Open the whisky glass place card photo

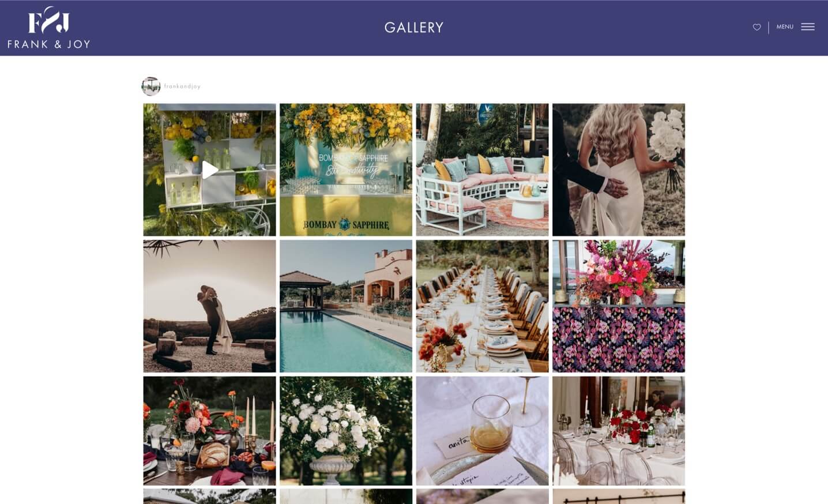482,431
